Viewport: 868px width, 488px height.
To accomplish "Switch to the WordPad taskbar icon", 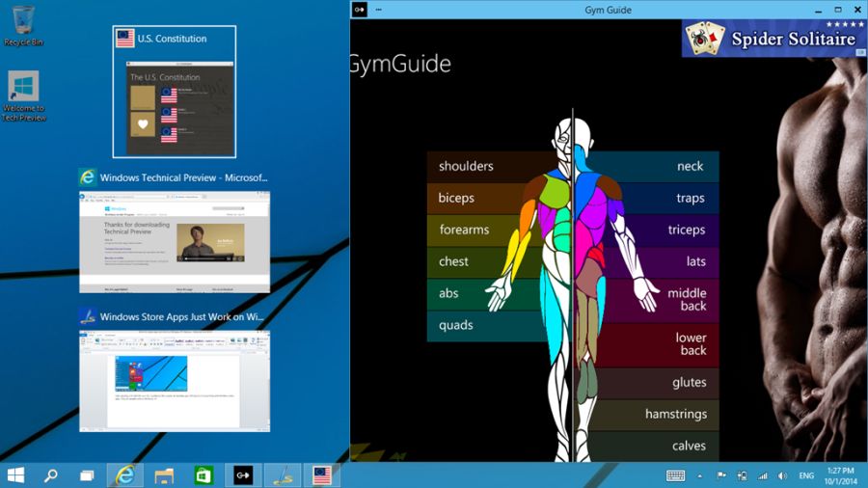I will pyautogui.click(x=283, y=475).
